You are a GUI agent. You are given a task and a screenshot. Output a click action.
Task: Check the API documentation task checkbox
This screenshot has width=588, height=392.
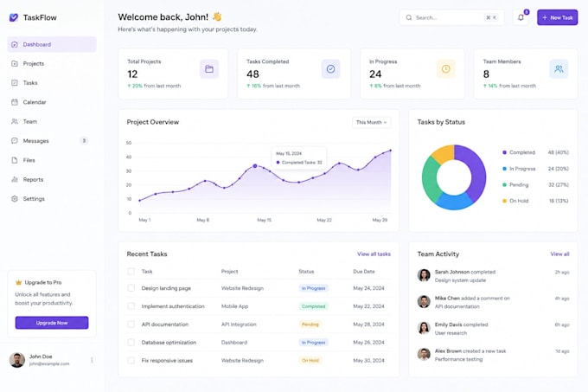click(131, 325)
